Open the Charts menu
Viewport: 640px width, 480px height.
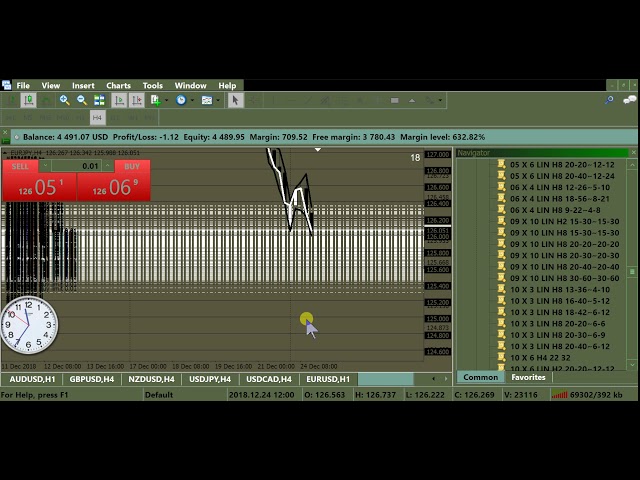coord(118,86)
